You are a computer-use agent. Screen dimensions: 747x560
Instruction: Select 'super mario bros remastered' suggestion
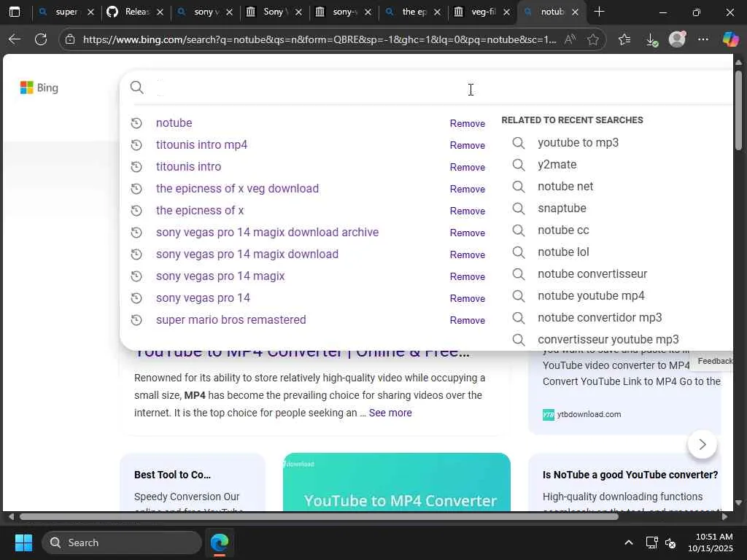click(x=231, y=320)
